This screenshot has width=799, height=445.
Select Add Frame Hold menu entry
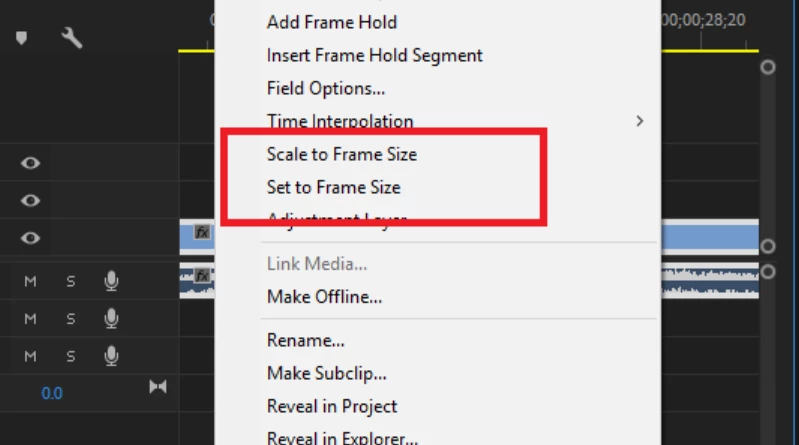(332, 22)
